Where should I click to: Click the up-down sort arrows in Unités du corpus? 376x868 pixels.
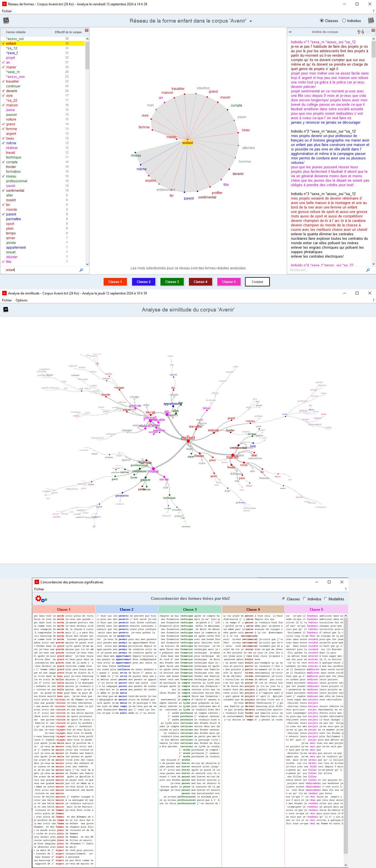[360, 32]
